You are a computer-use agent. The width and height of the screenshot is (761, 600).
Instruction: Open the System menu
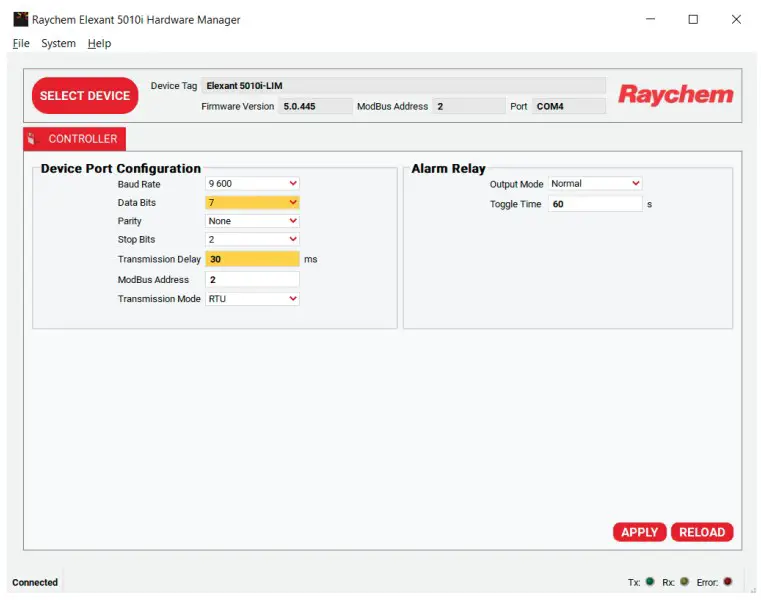pyautogui.click(x=58, y=43)
